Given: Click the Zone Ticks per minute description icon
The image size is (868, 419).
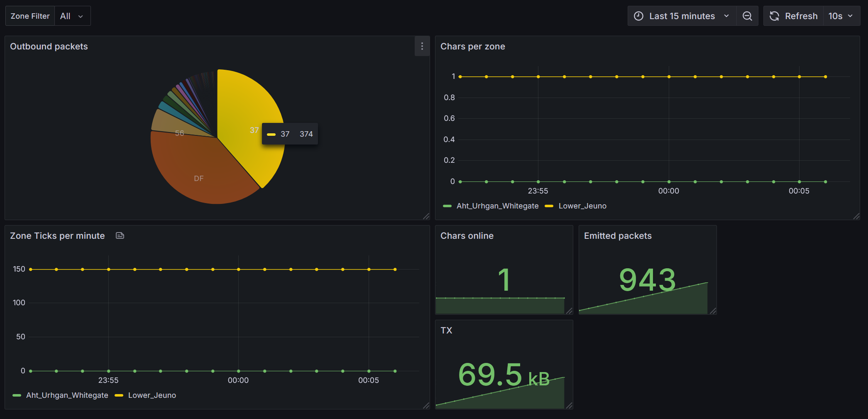Looking at the screenshot, I should click(120, 235).
